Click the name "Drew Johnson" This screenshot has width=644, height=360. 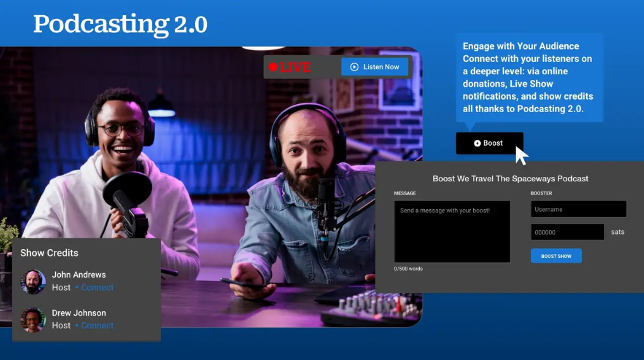pyautogui.click(x=79, y=312)
